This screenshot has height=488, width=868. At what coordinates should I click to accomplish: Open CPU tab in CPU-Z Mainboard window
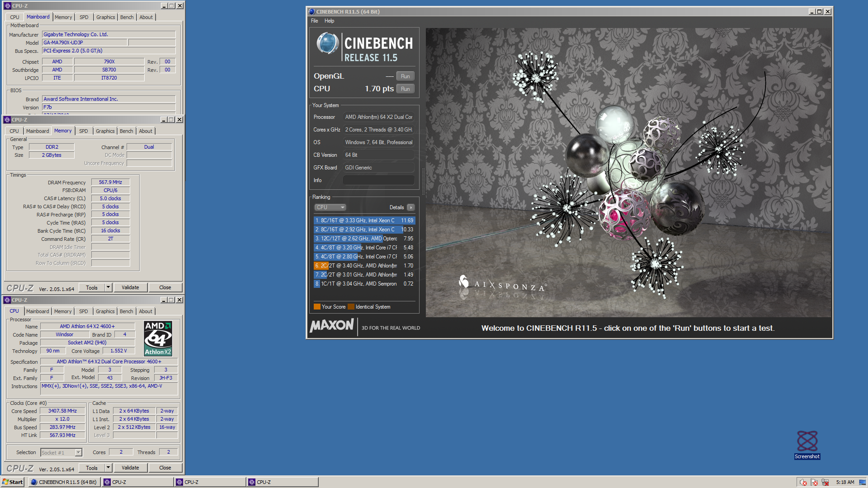coord(14,17)
